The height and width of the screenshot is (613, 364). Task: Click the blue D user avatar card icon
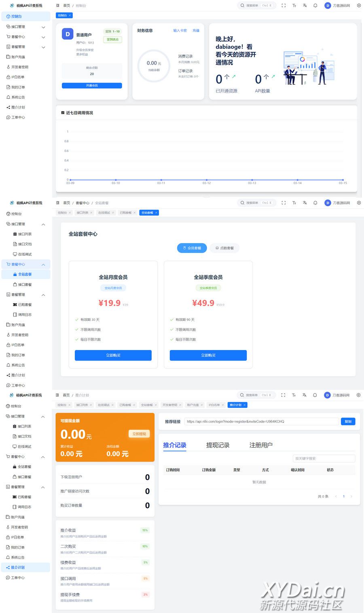[68, 34]
